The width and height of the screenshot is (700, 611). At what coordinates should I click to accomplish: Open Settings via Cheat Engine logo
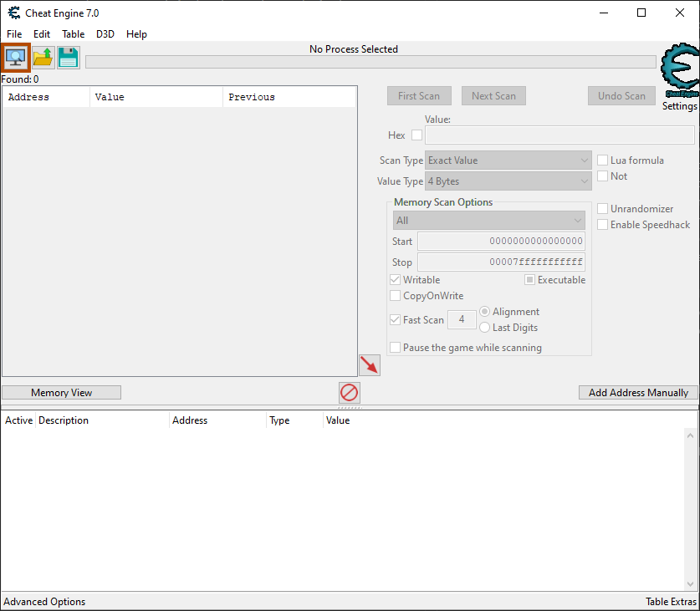pyautogui.click(x=679, y=70)
